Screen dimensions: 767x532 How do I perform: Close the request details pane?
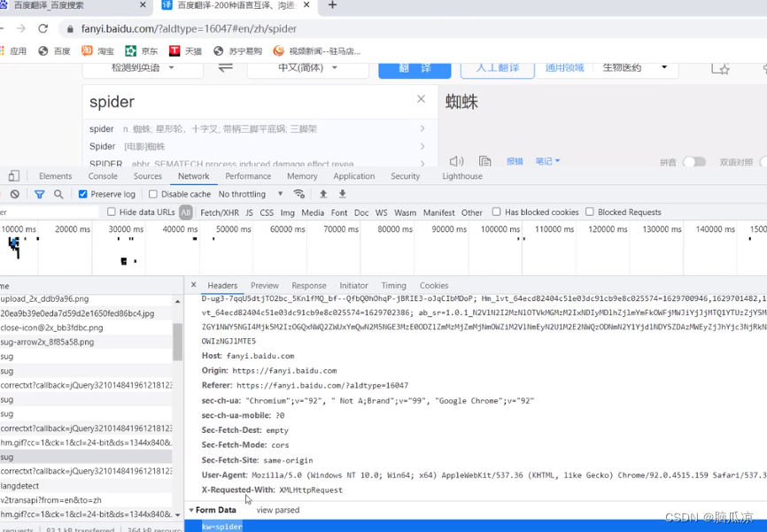(194, 284)
